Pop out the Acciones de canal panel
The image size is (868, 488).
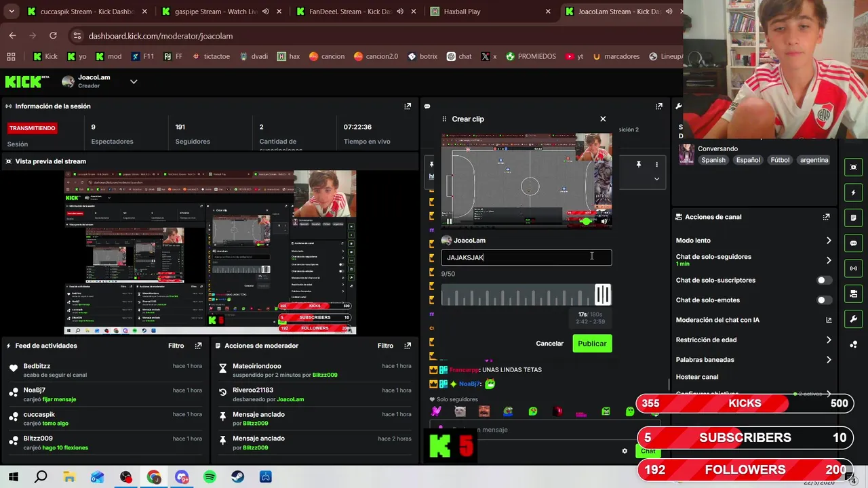pyautogui.click(x=826, y=217)
